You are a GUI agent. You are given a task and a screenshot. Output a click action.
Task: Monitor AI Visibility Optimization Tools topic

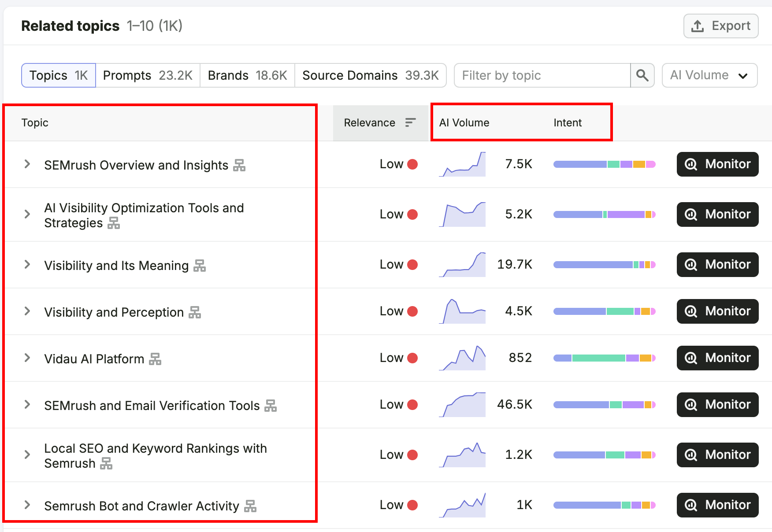coord(717,214)
